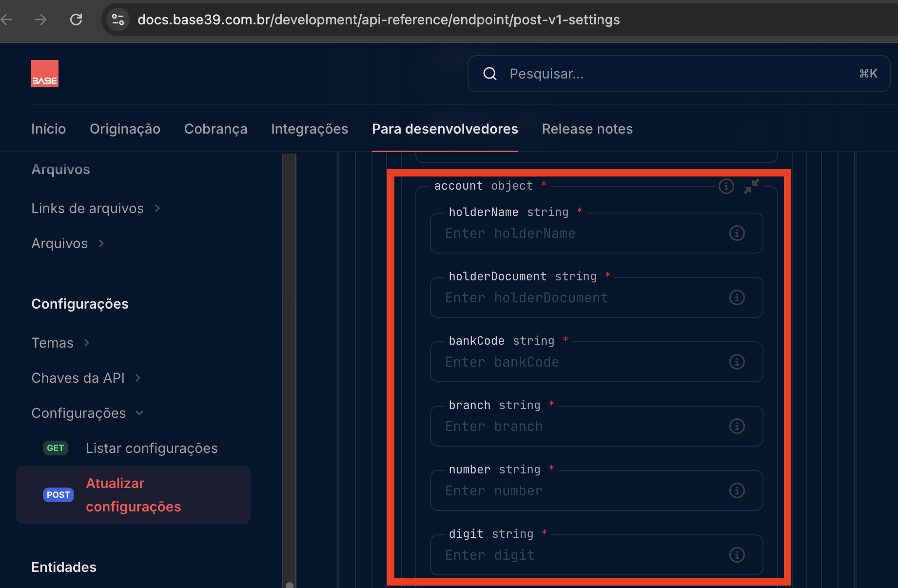Click the info icon for holderName field
This screenshot has height=588, width=898.
[x=737, y=233]
